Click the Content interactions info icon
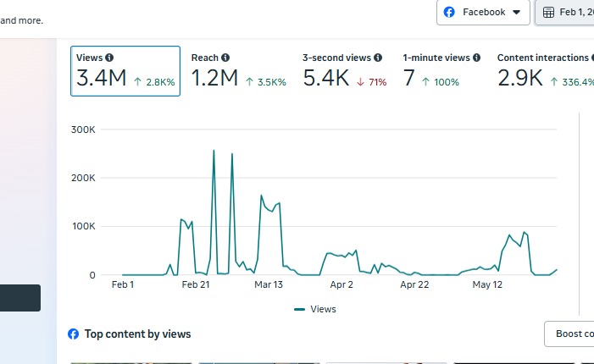Screen dimensions: 594x364 (592, 58)
